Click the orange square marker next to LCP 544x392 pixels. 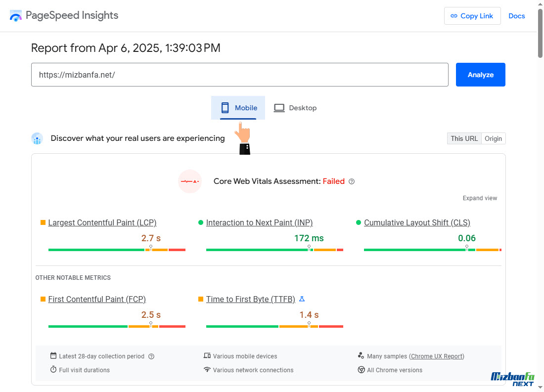(x=43, y=222)
